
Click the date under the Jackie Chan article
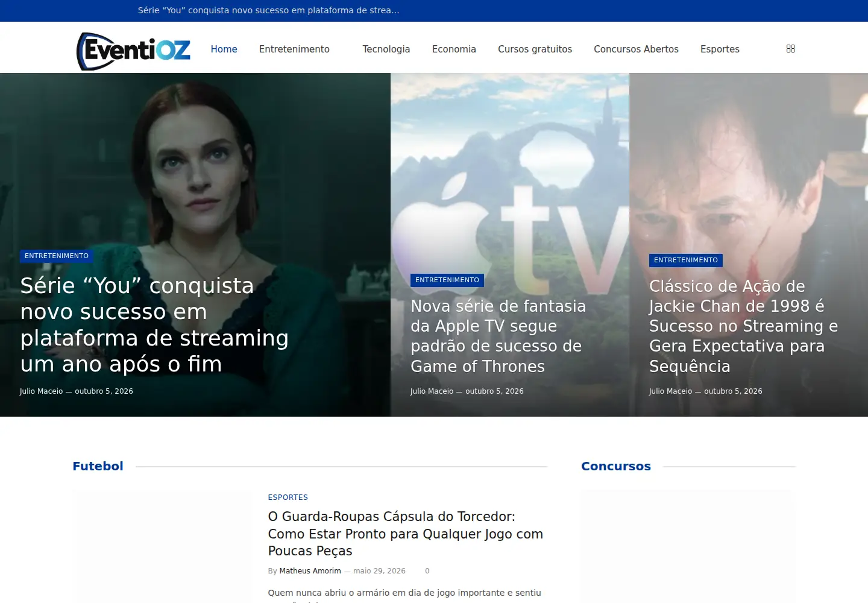[733, 391]
